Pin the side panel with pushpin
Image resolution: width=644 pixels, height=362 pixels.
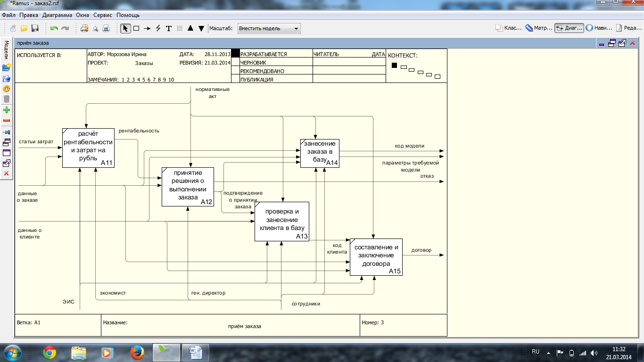tap(7, 132)
